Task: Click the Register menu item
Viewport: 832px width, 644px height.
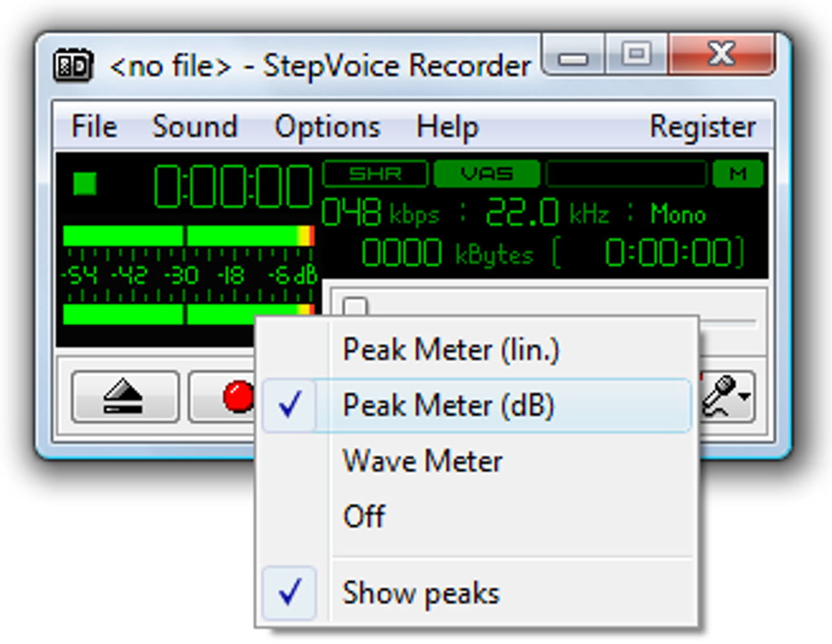Action: (x=703, y=127)
